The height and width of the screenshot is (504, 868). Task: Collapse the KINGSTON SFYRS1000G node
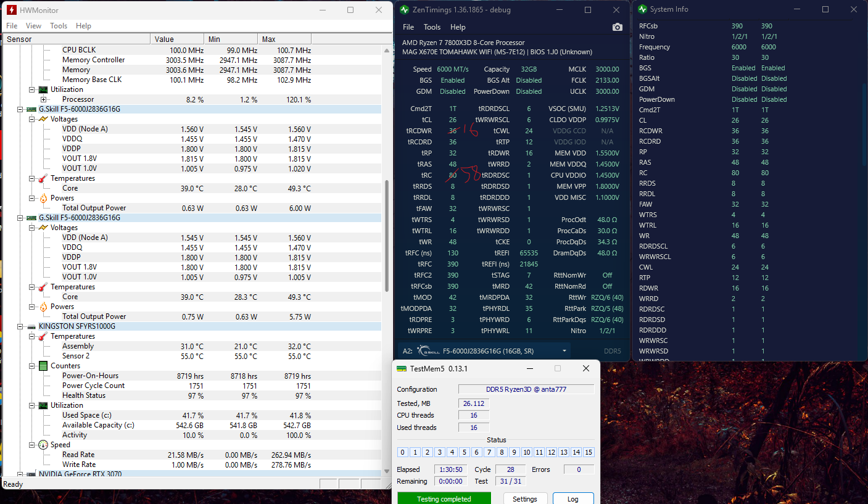coord(20,326)
